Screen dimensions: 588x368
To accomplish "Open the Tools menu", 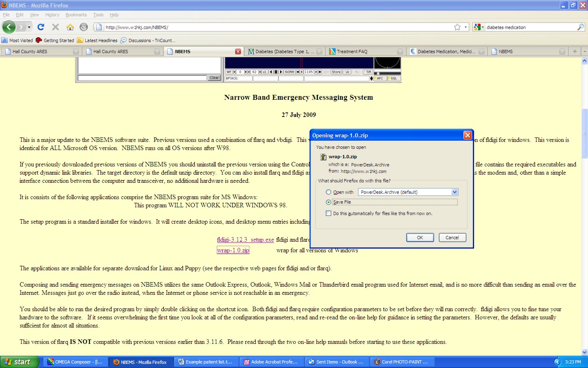I will coord(98,15).
